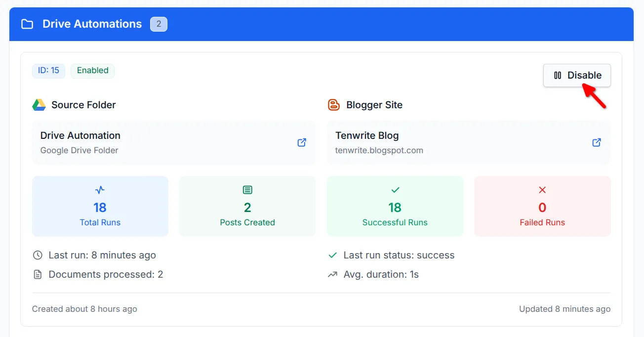644x337 pixels.
Task: Click the automations count badge showing 2
Action: [159, 24]
